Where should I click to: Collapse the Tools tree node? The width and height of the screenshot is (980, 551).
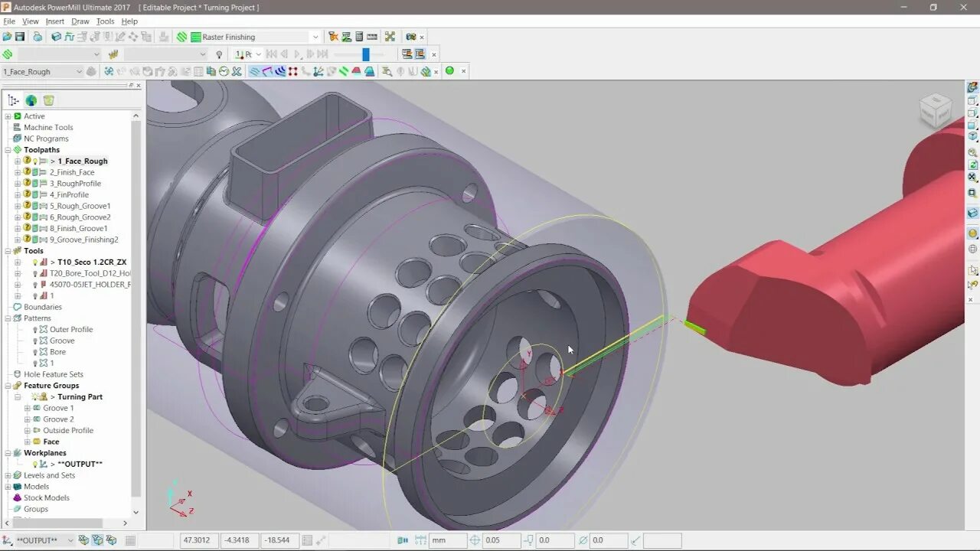[x=8, y=251]
